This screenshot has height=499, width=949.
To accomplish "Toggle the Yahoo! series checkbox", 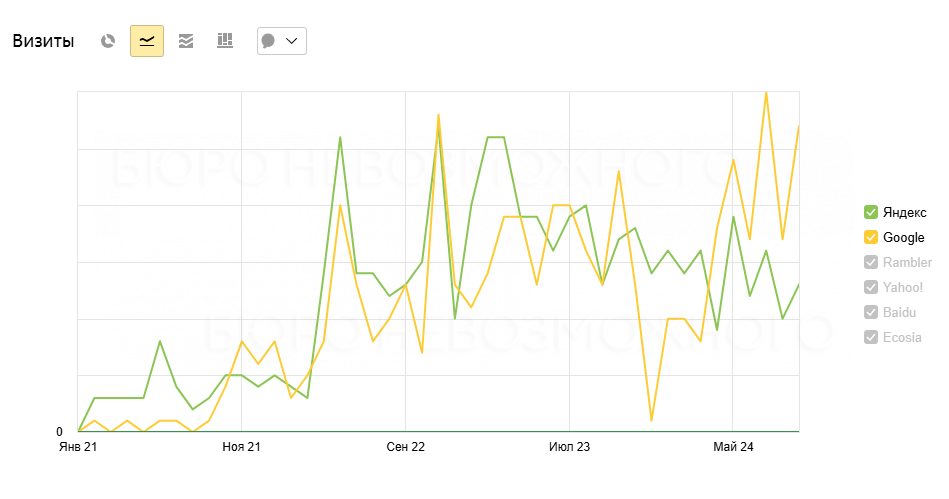I will pos(870,287).
